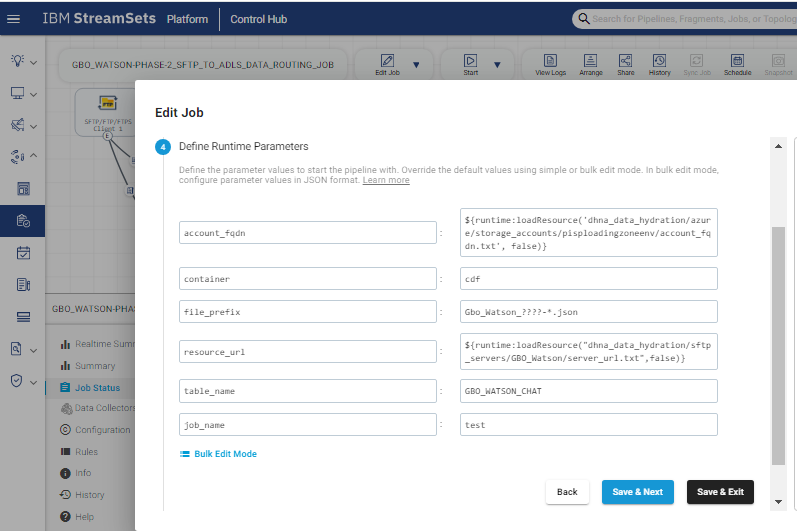Switch to the Job Status tab
The image size is (797, 531).
click(x=97, y=387)
